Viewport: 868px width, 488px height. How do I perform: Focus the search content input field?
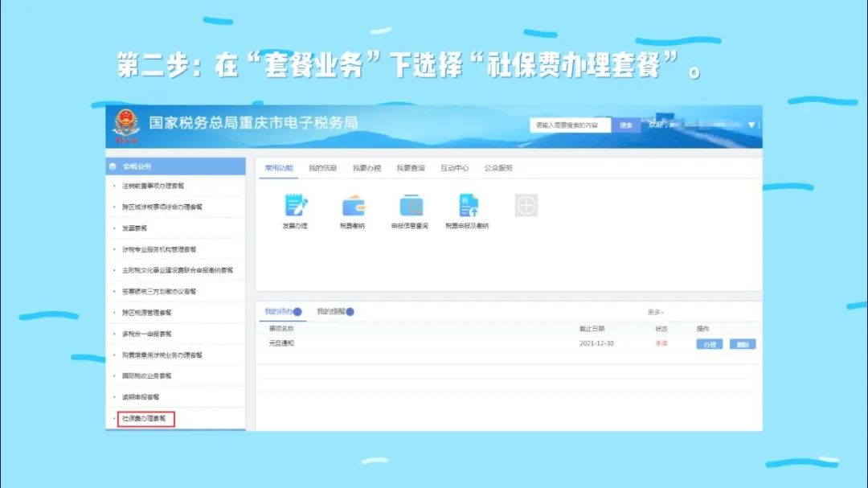[x=570, y=125]
